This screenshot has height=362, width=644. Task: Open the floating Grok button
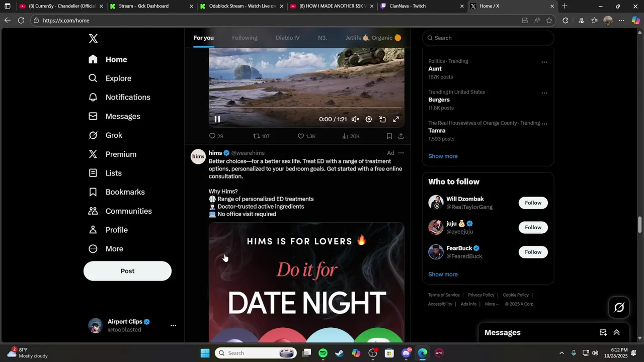[619, 308]
